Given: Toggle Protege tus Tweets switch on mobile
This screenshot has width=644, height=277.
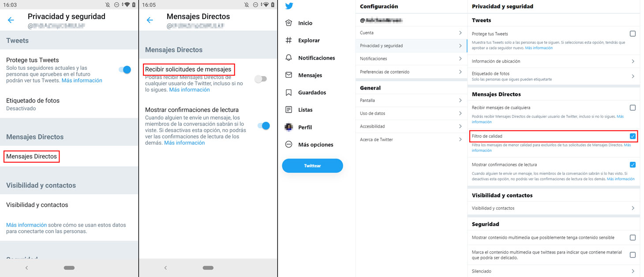Looking at the screenshot, I should 125,70.
